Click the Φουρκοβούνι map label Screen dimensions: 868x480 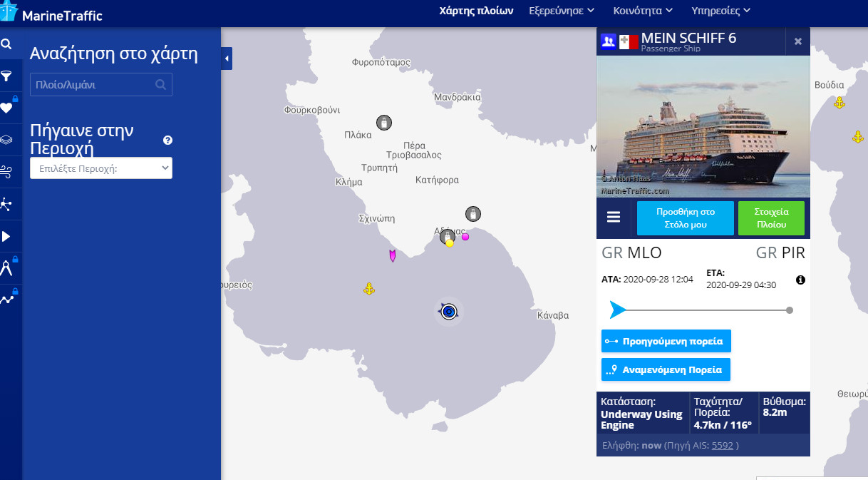pyautogui.click(x=312, y=110)
